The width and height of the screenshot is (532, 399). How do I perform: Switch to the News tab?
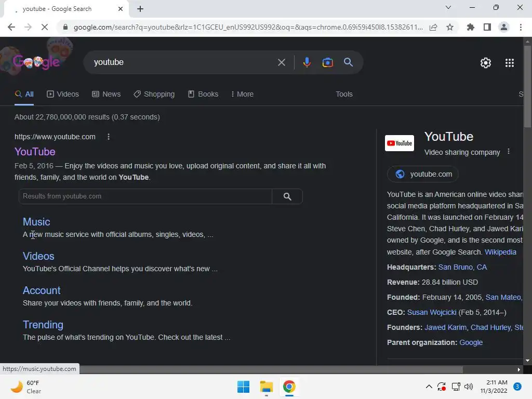point(106,94)
